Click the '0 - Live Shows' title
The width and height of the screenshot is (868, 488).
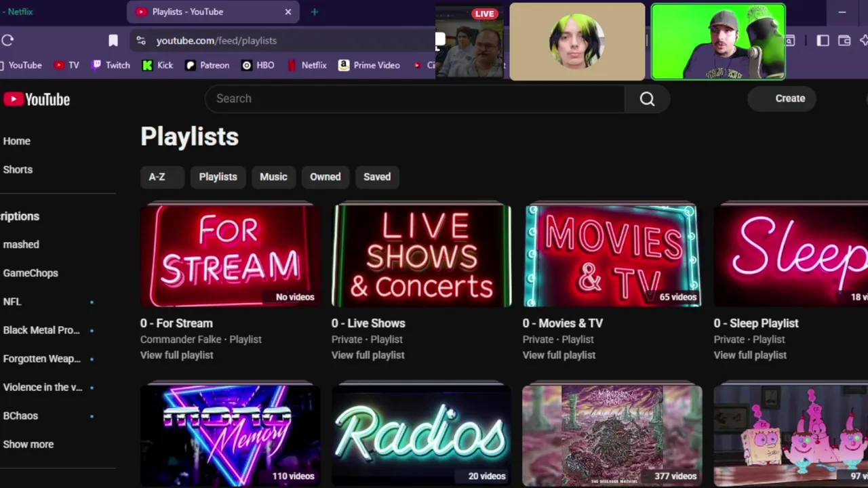point(368,323)
